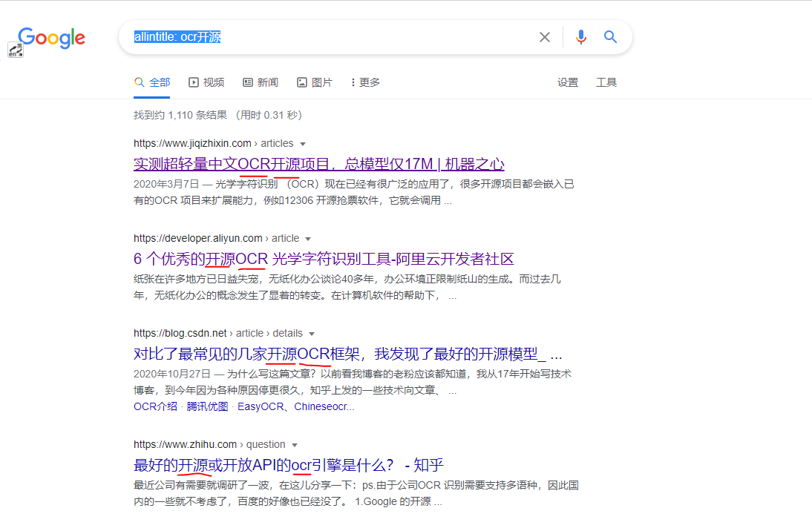Switch to the 视频 tab
This screenshot has width=812, height=528.
pos(206,82)
